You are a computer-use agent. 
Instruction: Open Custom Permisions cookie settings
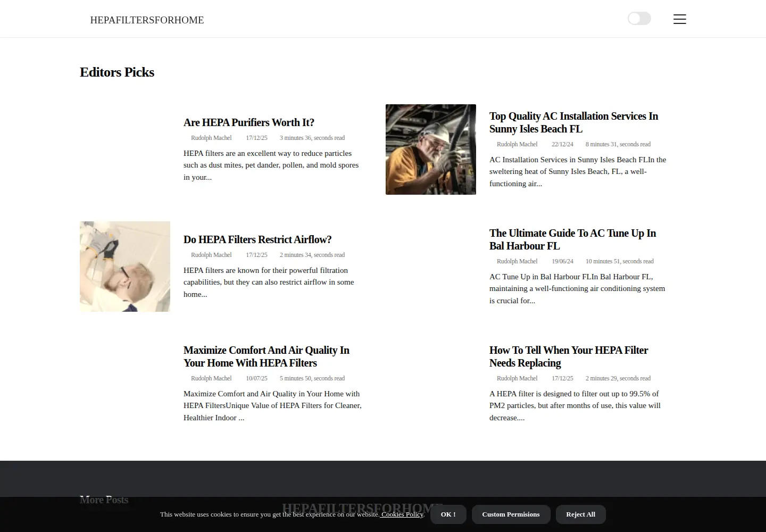point(511,514)
